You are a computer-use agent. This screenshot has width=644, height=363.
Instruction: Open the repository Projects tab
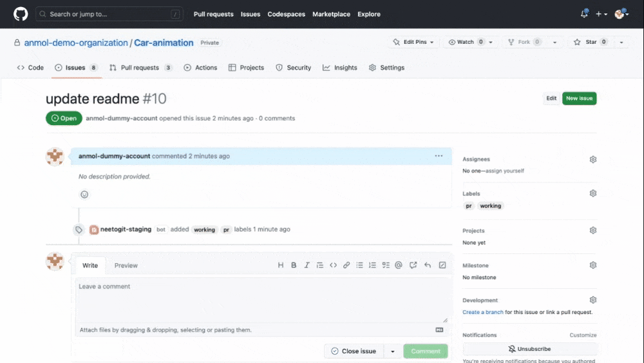[247, 68]
